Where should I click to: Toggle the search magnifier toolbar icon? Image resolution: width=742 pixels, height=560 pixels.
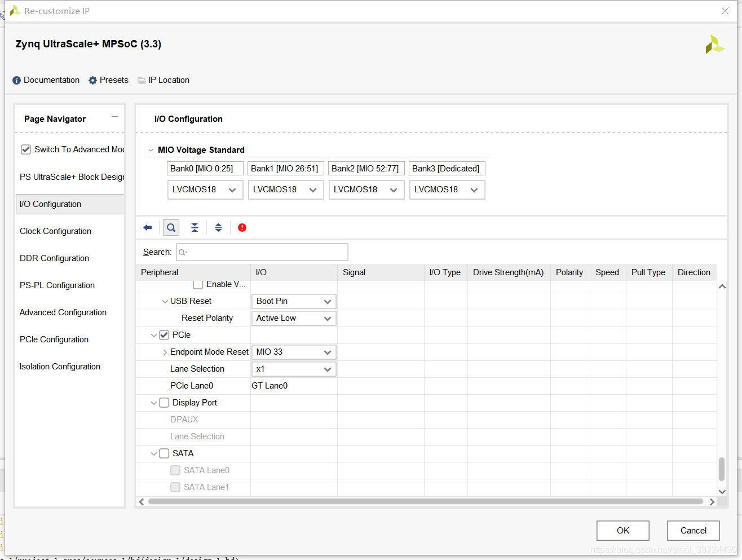click(171, 228)
